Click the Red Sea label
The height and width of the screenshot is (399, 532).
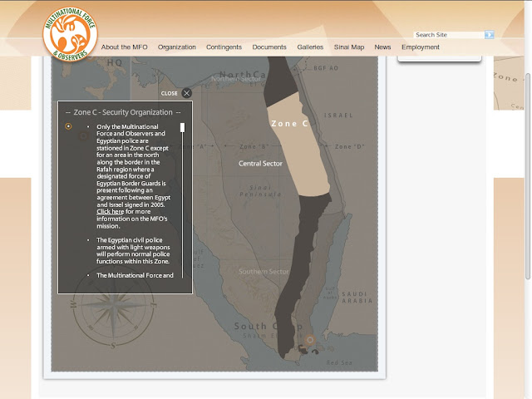(339, 362)
